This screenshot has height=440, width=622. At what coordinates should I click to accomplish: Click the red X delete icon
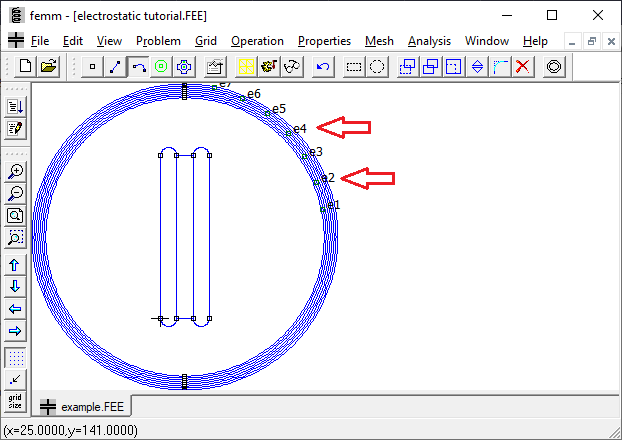pyautogui.click(x=523, y=67)
